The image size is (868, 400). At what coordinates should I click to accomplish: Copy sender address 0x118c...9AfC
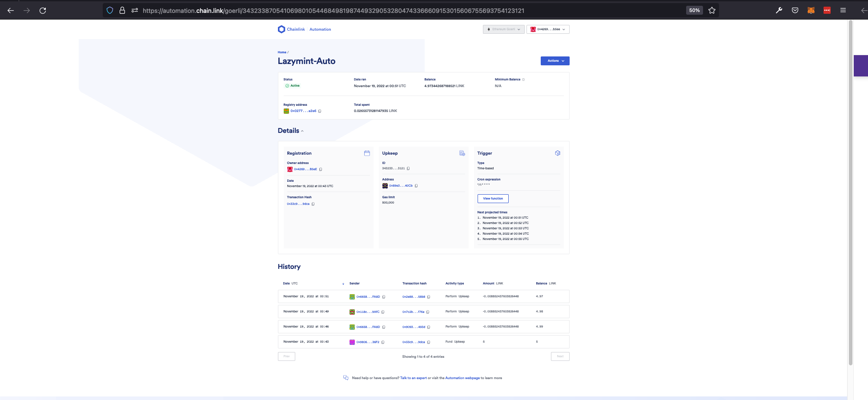click(383, 312)
